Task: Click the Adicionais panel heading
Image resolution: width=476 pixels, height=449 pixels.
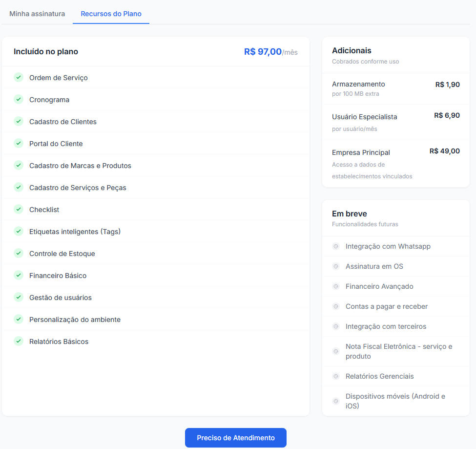Action: [x=352, y=50]
